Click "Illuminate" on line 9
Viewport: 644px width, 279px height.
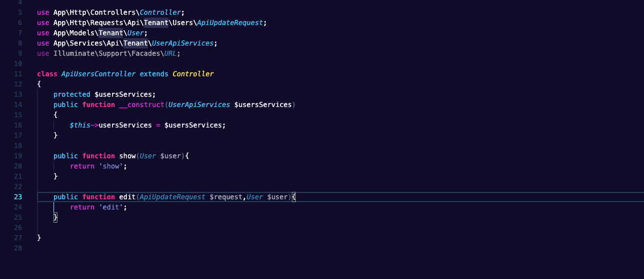point(74,54)
